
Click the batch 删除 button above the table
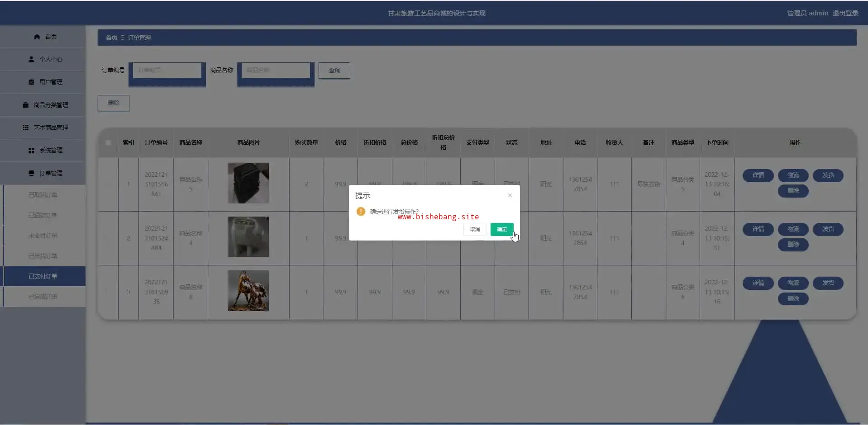coord(114,103)
